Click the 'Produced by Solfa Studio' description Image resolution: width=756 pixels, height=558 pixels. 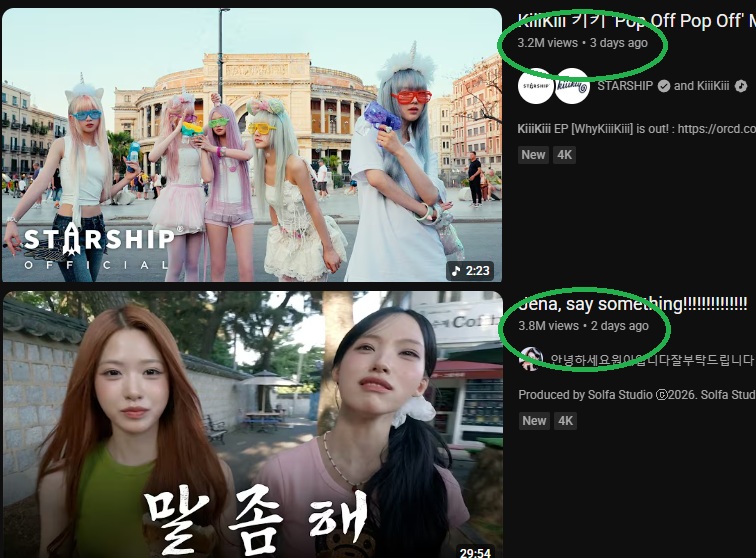click(637, 395)
